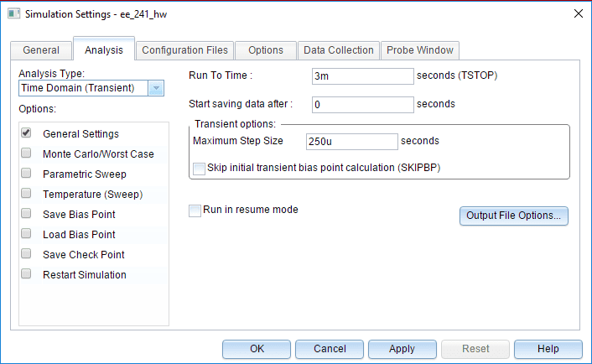Image resolution: width=592 pixels, height=364 pixels.
Task: Open Output File Options dialog
Action: click(x=514, y=216)
